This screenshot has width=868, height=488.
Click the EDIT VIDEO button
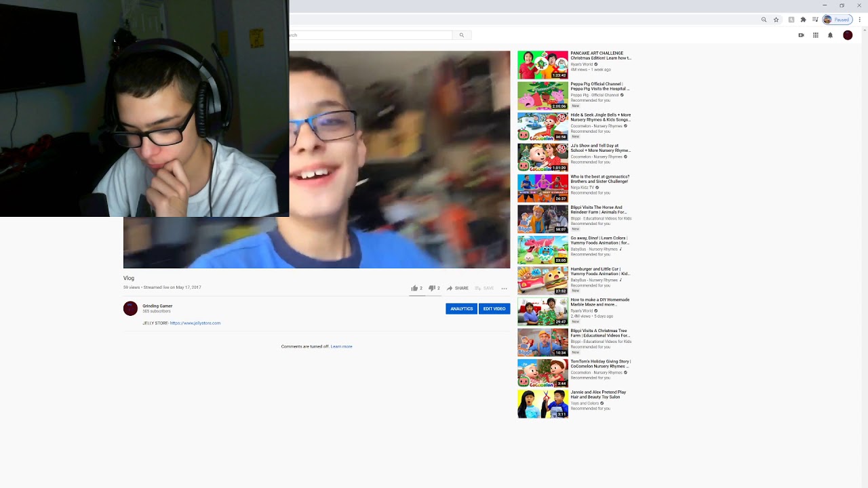494,308
